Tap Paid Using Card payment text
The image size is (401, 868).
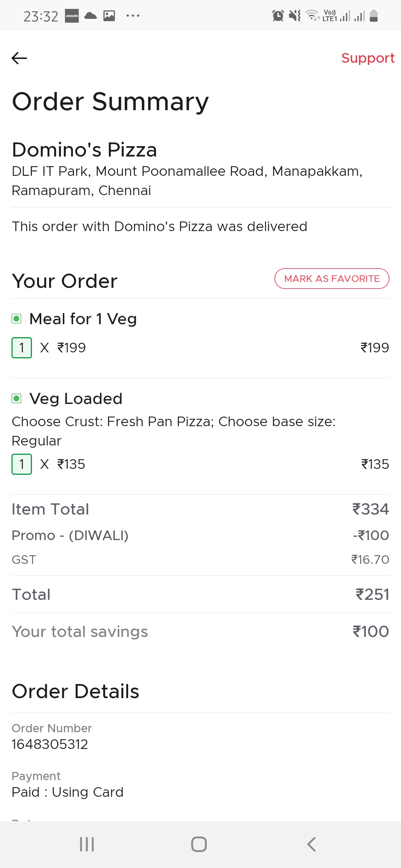68,792
